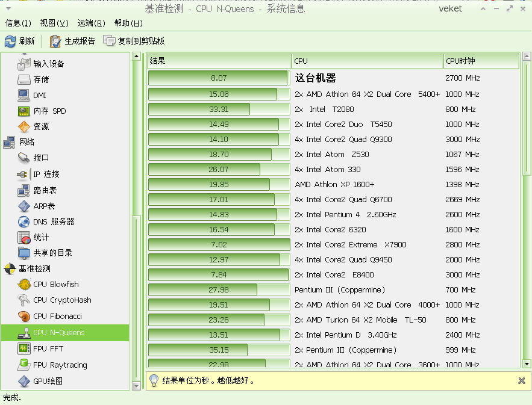Sort by the CPU Clock (CPU时钟) column header

point(481,61)
